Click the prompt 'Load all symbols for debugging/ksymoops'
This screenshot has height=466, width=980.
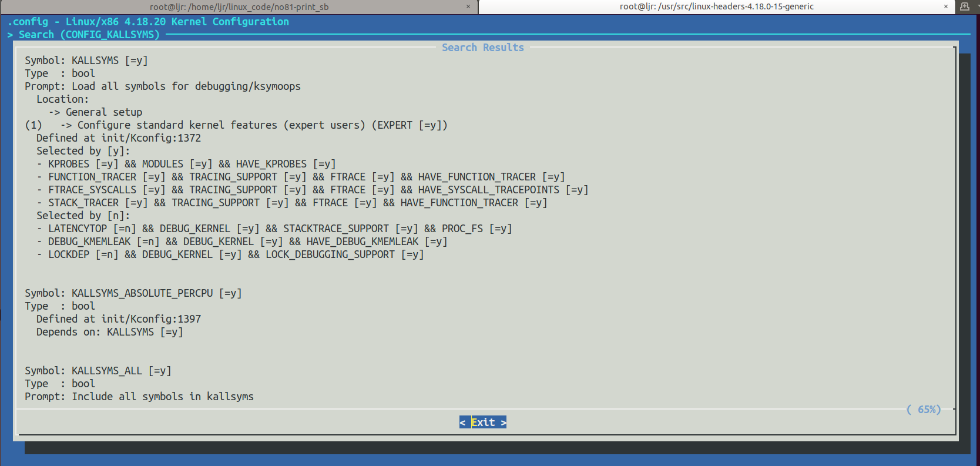tap(186, 86)
